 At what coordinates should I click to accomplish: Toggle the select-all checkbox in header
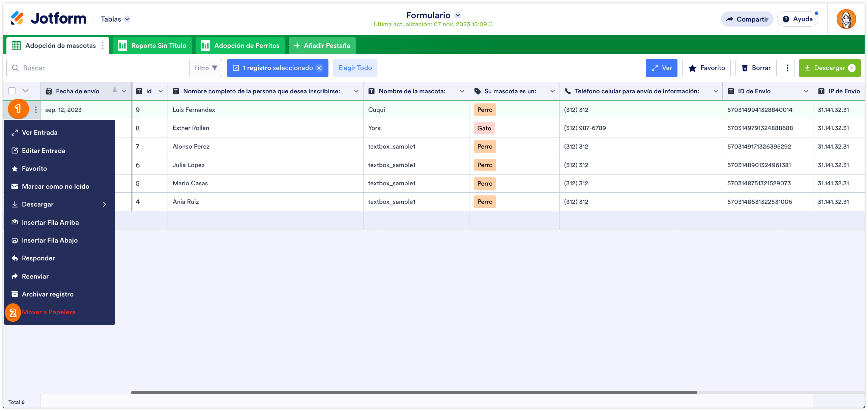click(x=12, y=91)
